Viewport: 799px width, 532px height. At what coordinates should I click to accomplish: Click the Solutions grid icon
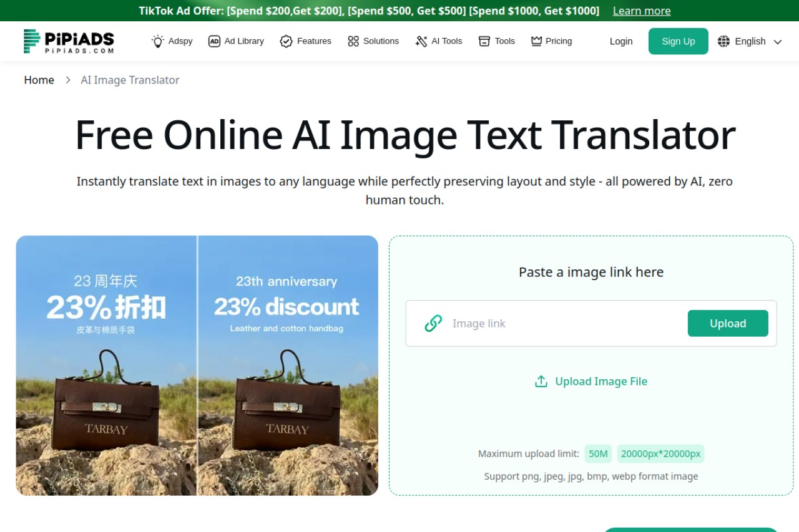[353, 41]
